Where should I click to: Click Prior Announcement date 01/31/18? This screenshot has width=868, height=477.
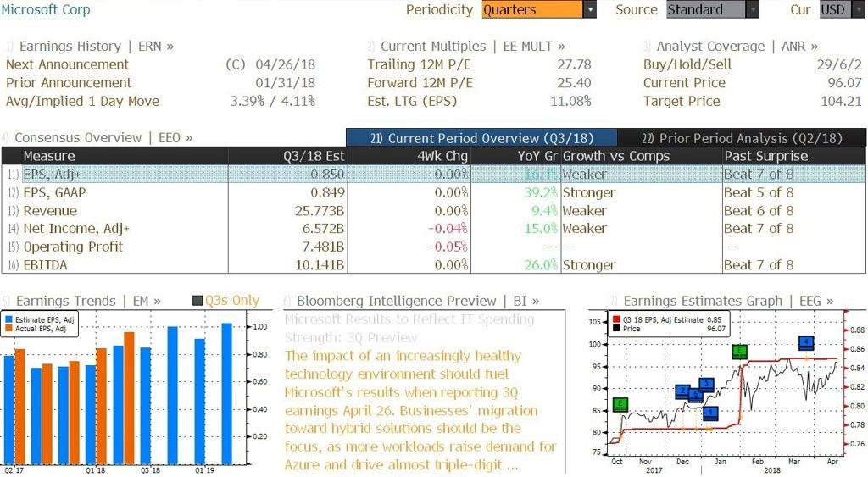285,82
